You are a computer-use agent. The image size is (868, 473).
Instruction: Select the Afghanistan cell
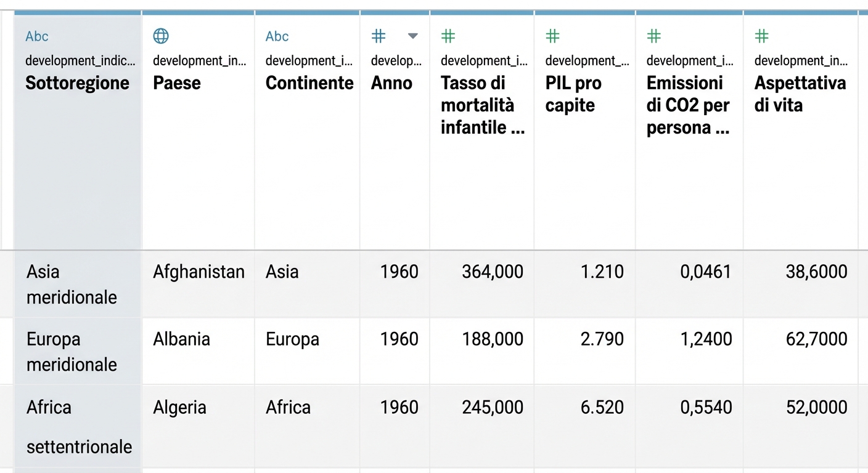pyautogui.click(x=199, y=272)
